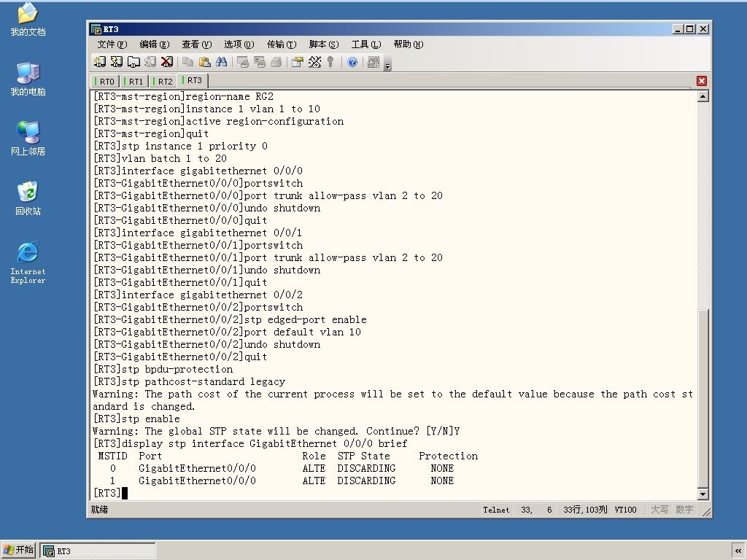Screen dimensions: 747x560
Task: Select 我的电脑 desktop icon
Action: coord(28,79)
